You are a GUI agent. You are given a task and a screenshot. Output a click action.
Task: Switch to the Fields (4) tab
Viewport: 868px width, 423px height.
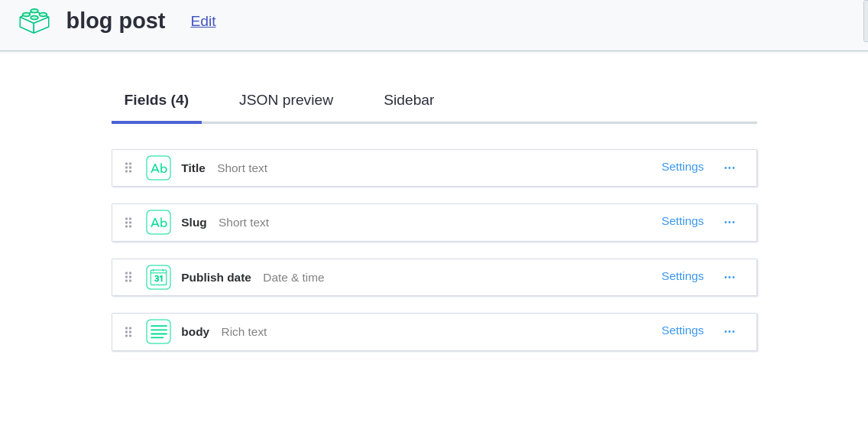click(157, 100)
